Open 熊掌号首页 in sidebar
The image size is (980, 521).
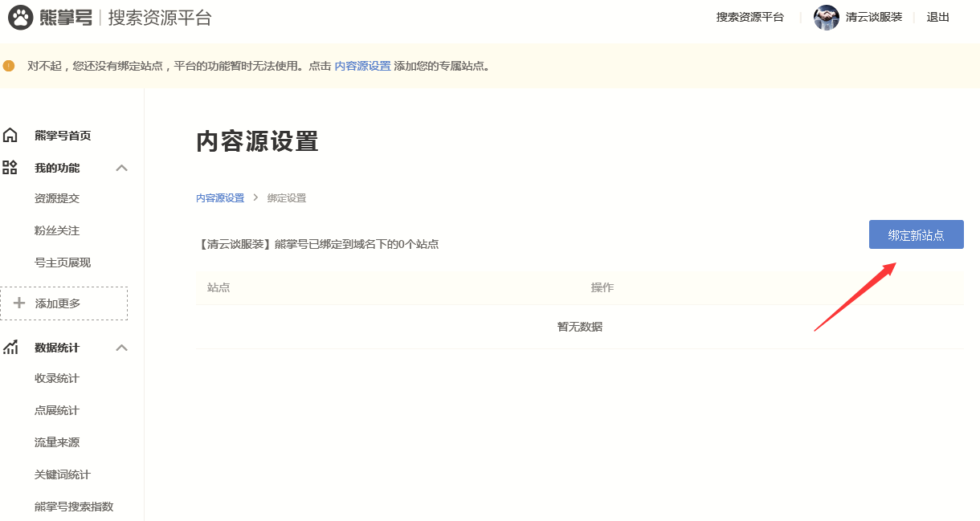[x=63, y=136]
